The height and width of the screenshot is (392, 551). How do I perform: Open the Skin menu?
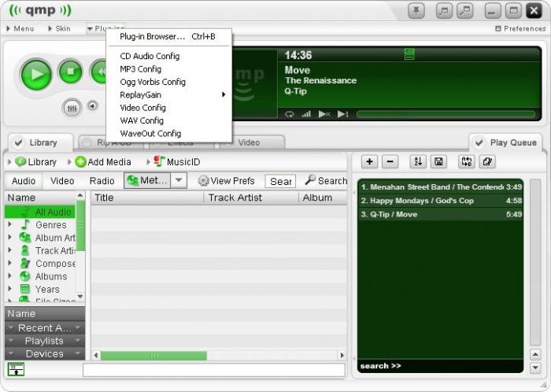(x=59, y=28)
